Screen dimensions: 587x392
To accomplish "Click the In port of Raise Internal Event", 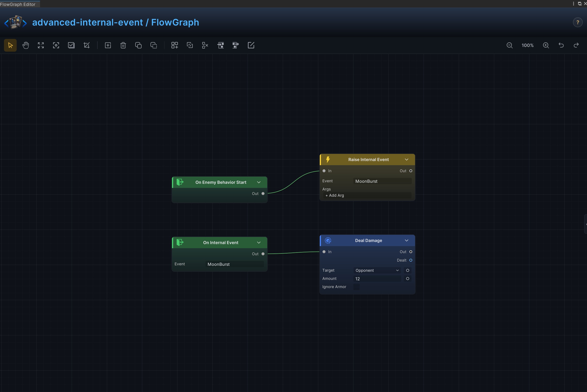I will 324,171.
